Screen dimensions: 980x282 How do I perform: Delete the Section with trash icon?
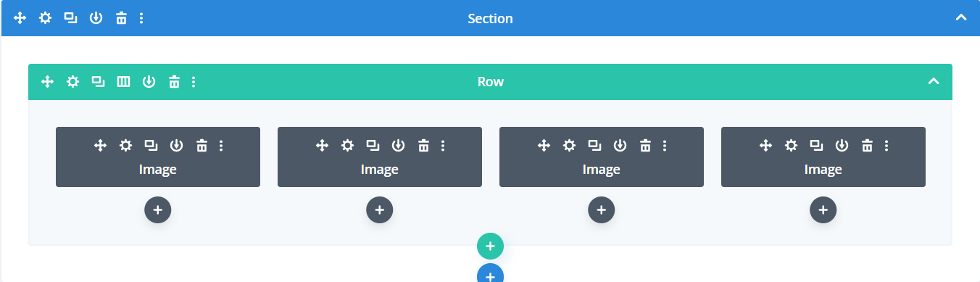pos(121,18)
